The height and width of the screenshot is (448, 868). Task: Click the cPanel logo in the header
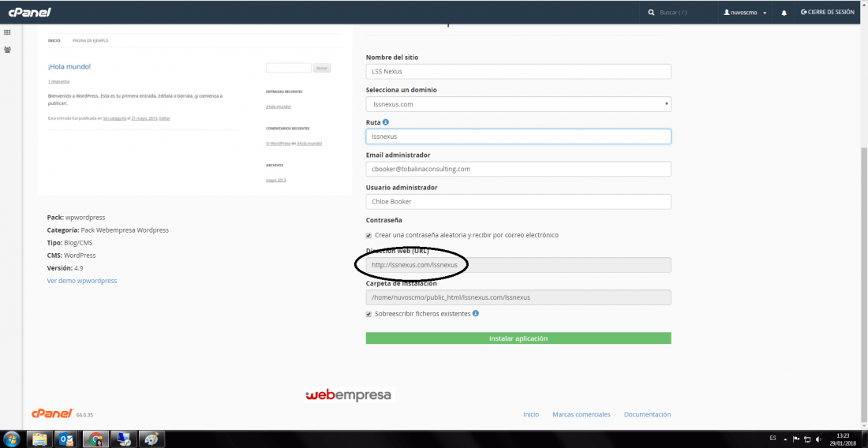click(28, 12)
